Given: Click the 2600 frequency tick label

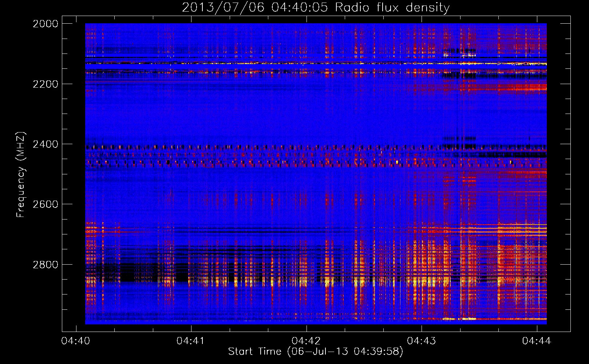Looking at the screenshot, I should coord(46,204).
